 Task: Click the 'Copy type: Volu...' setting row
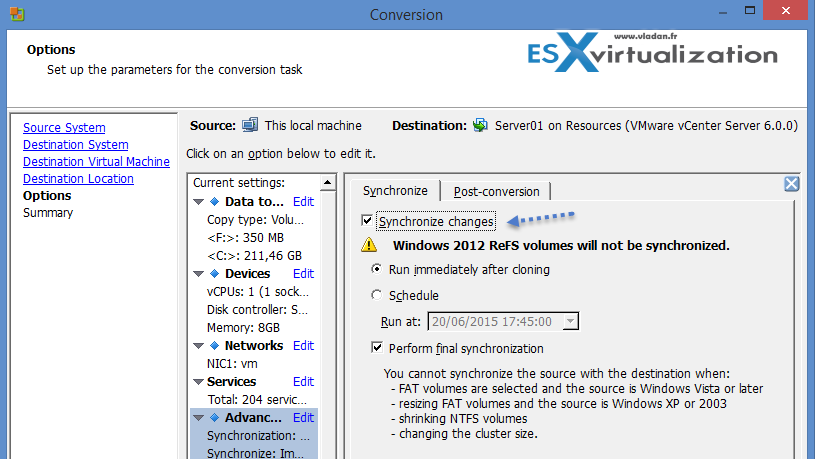(x=255, y=219)
